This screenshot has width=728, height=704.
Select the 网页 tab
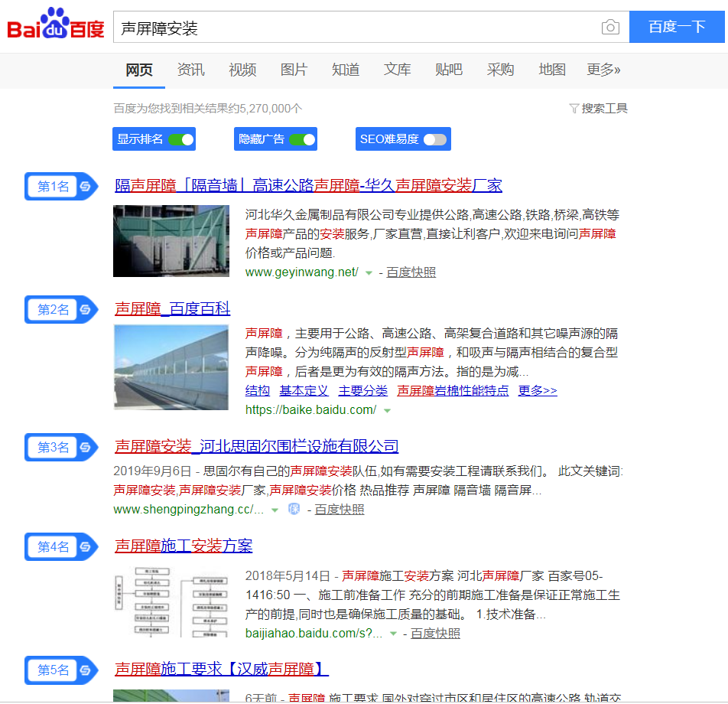point(139,70)
